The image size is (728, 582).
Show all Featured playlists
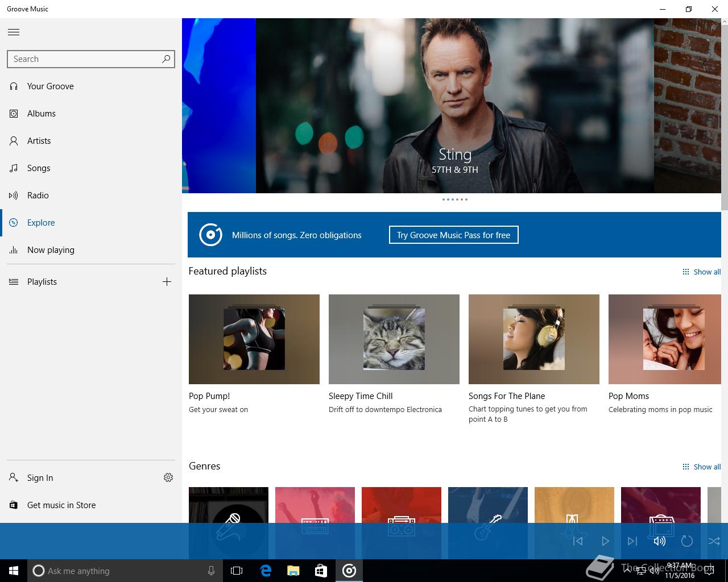tap(702, 272)
